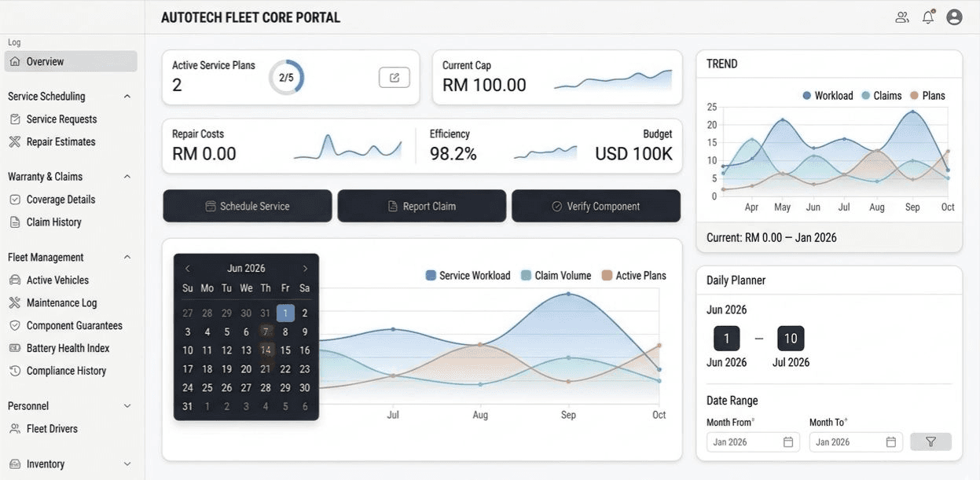Click calendar icon in Month From field
This screenshot has width=980, height=480.
pyautogui.click(x=788, y=442)
